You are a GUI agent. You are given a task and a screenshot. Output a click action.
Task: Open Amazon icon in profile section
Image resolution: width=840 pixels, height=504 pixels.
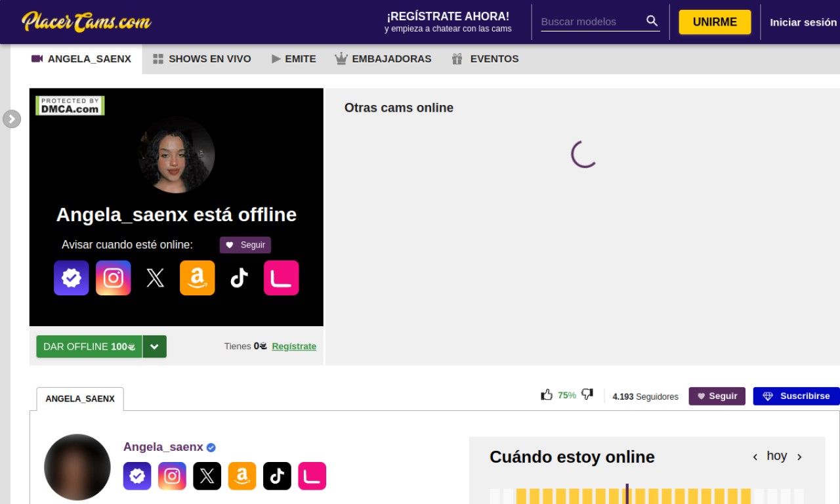pyautogui.click(x=242, y=476)
